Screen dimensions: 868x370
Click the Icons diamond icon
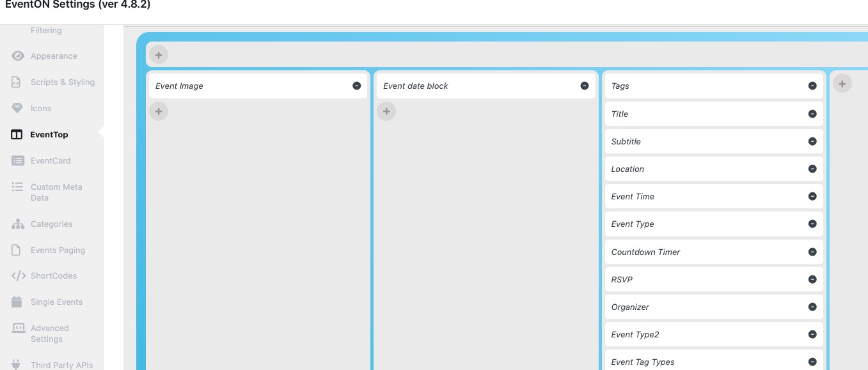tap(17, 108)
